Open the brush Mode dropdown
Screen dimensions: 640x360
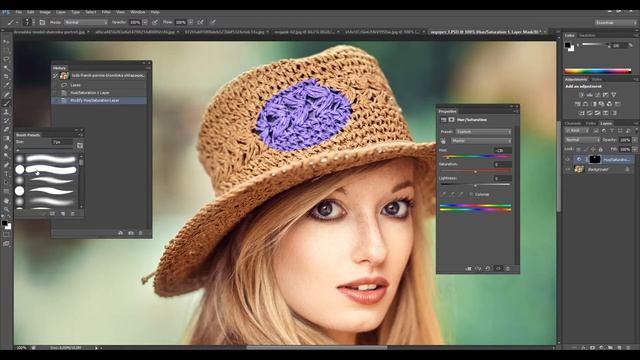coord(86,22)
